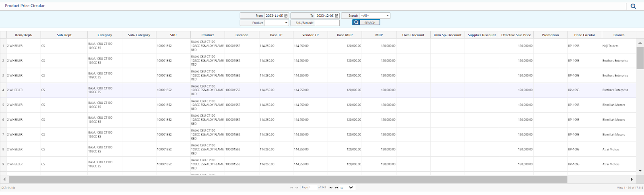Click the SEARCH button
Screen dimensions: 644x195
pos(366,23)
